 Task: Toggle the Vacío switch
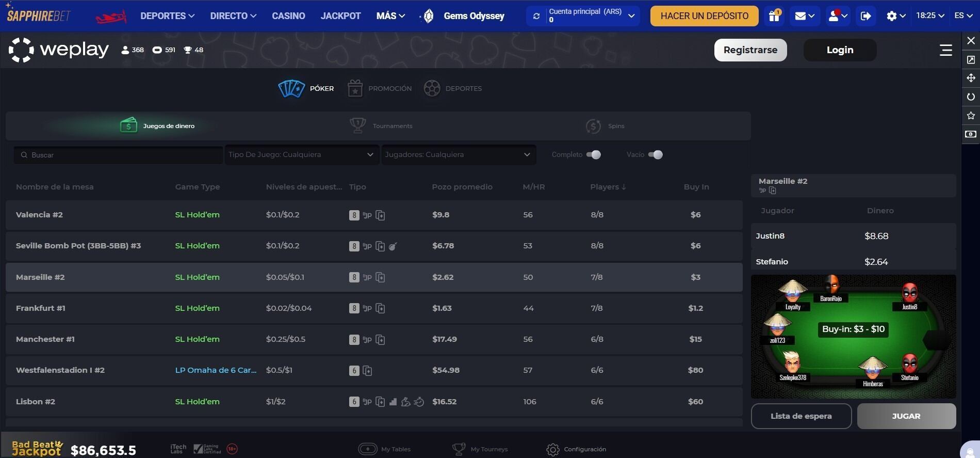[656, 155]
